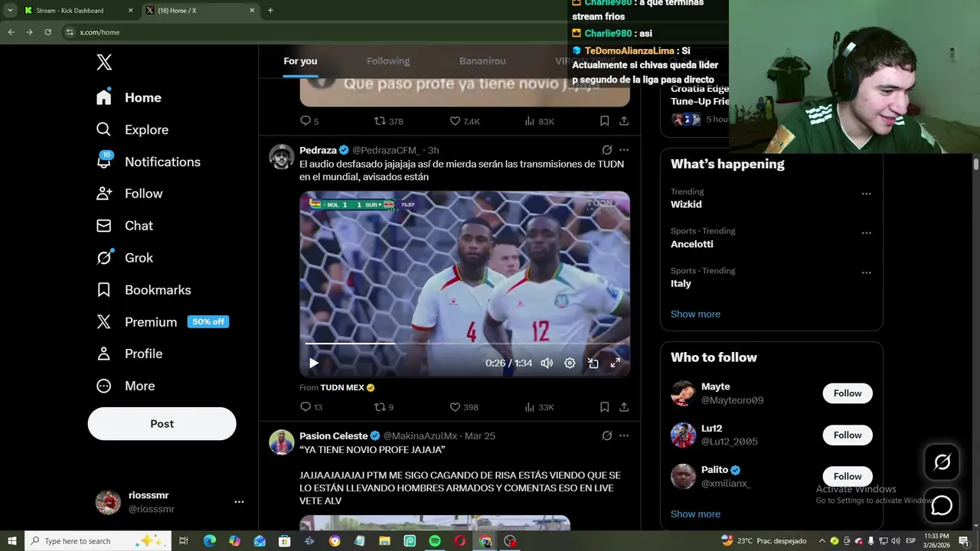The image size is (980, 551).
Task: View Pedraza post 33K views analytics
Action: 539,407
